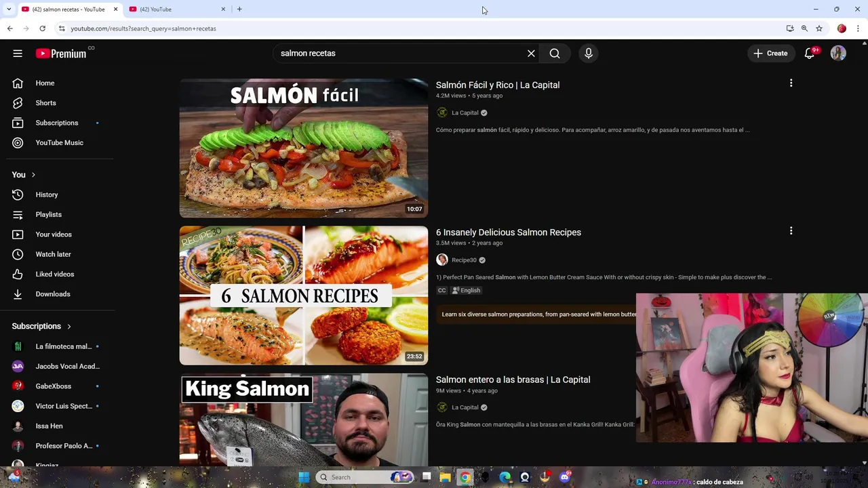The width and height of the screenshot is (868, 488).
Task: Go back in browser
Action: 9,28
